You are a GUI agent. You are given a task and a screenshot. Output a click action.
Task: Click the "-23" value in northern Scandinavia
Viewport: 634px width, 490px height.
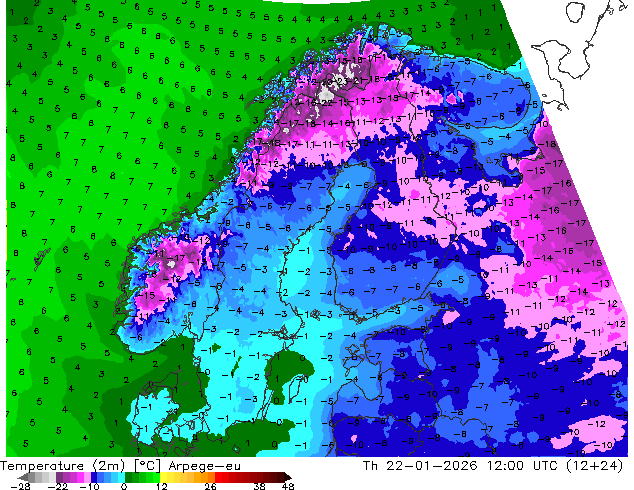tap(340, 81)
